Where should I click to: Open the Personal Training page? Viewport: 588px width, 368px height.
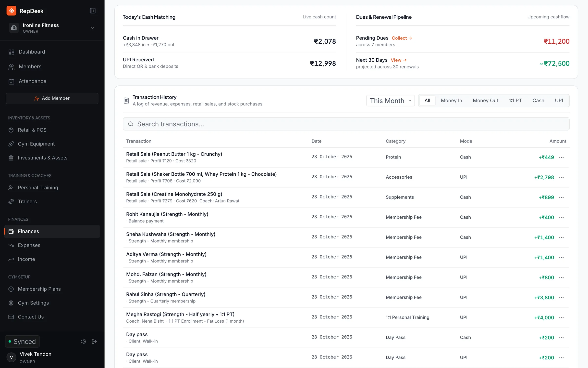pos(52,188)
